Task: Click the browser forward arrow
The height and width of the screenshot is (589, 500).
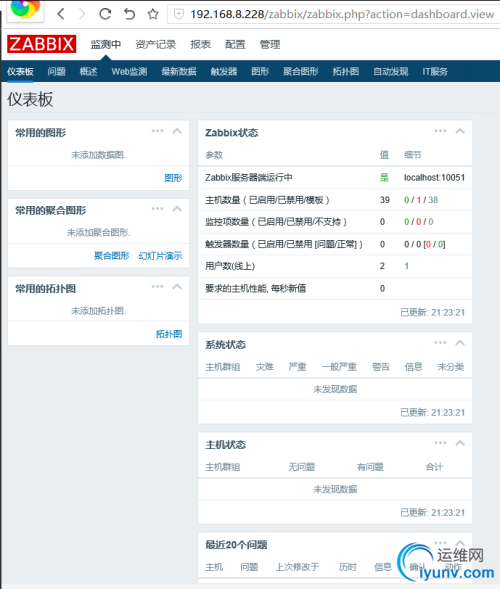Action: 82,14
